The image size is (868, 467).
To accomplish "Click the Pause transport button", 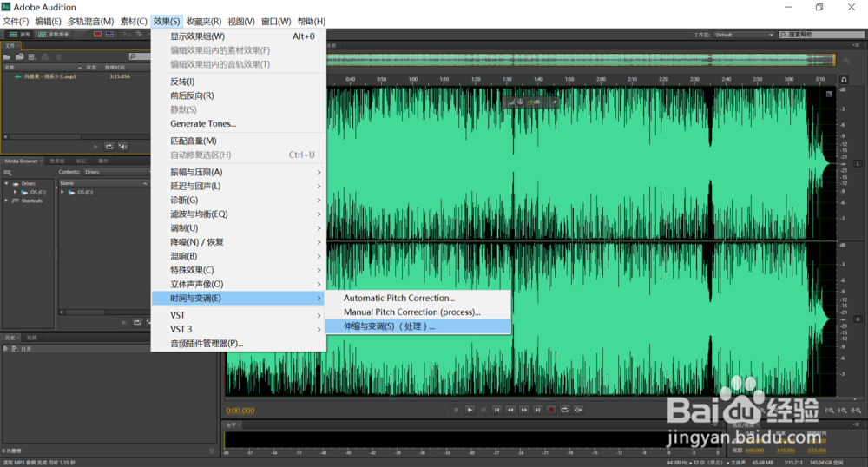I will pyautogui.click(x=483, y=410).
